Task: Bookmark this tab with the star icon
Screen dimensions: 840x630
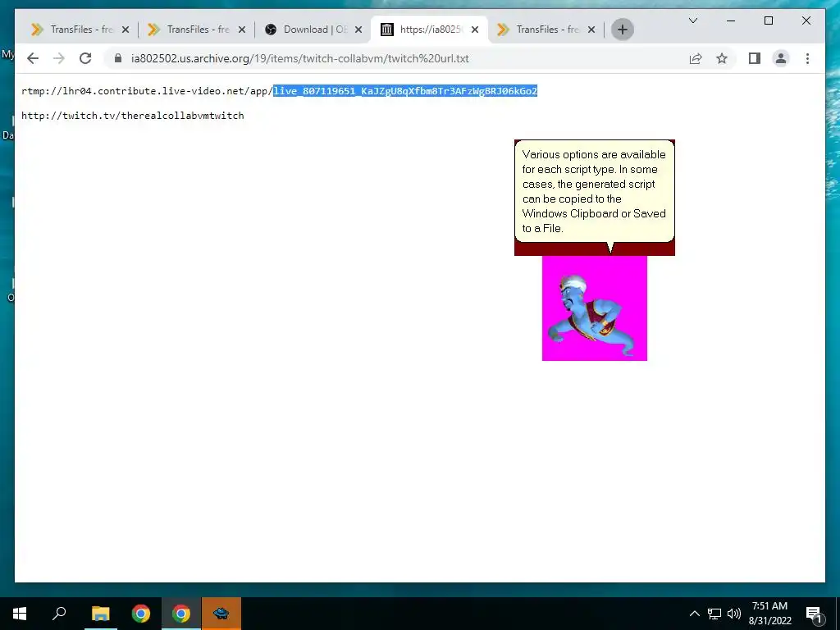Action: 722,58
